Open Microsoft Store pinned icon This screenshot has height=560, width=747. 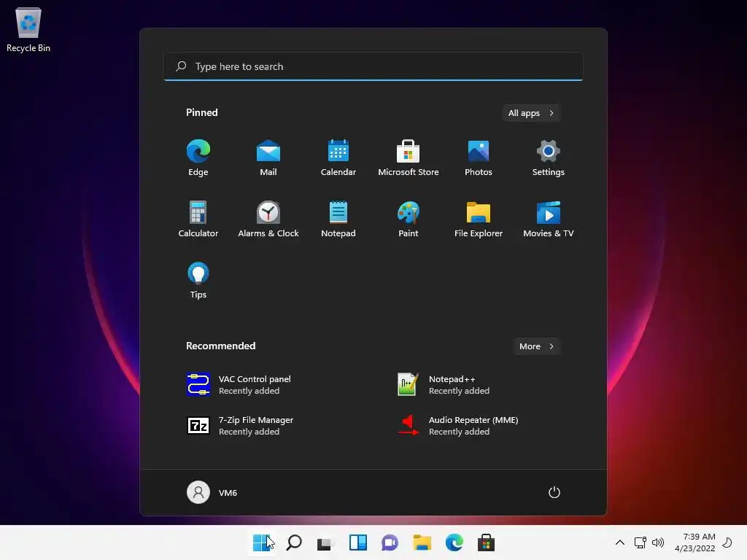tap(409, 157)
